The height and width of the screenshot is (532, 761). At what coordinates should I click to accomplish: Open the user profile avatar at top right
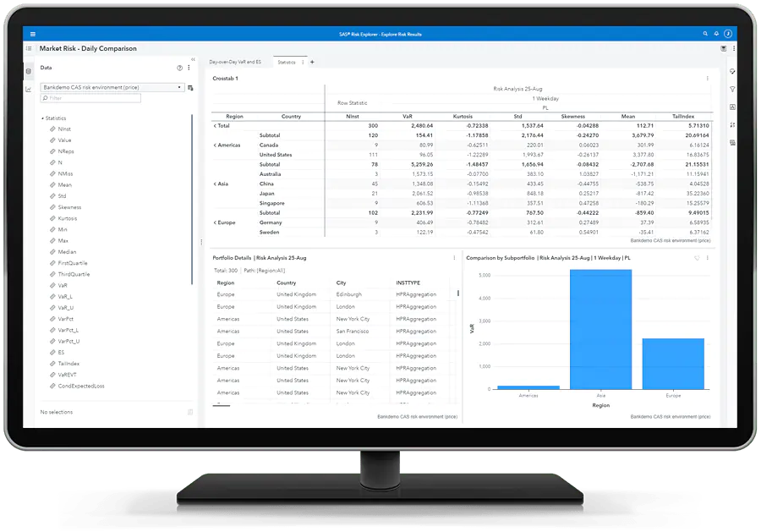tap(728, 34)
